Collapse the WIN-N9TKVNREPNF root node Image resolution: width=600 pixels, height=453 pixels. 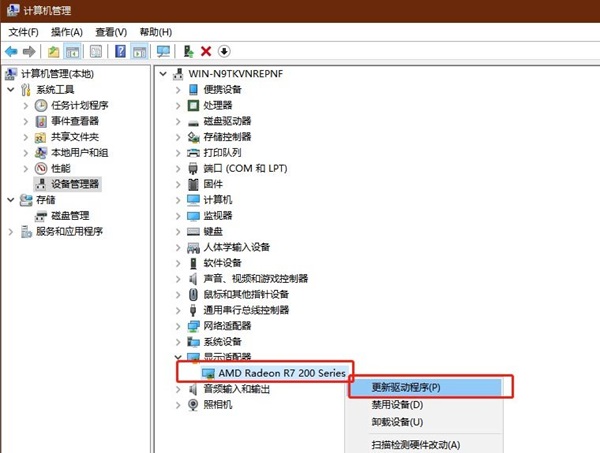pos(163,74)
